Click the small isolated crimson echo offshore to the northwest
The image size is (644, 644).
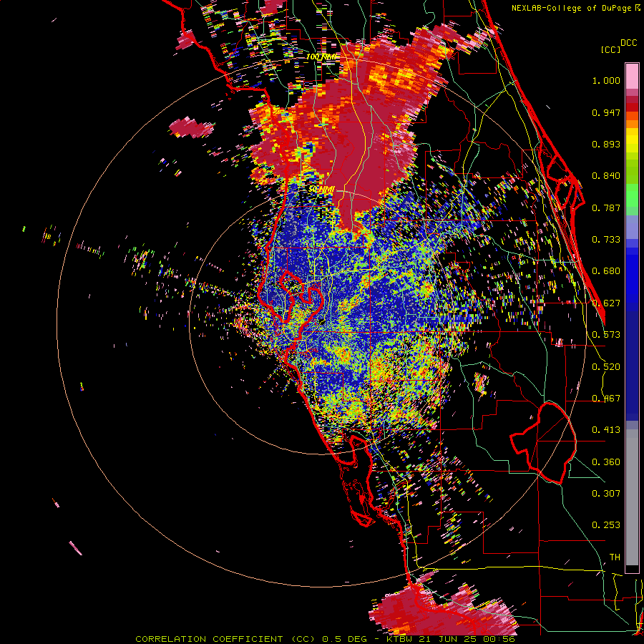pyautogui.click(x=191, y=127)
